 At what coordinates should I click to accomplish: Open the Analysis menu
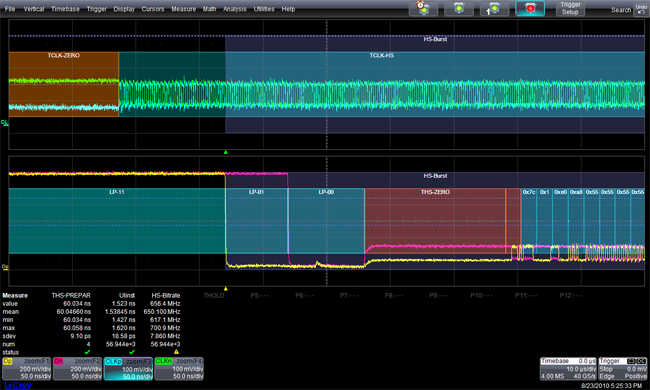tap(235, 9)
